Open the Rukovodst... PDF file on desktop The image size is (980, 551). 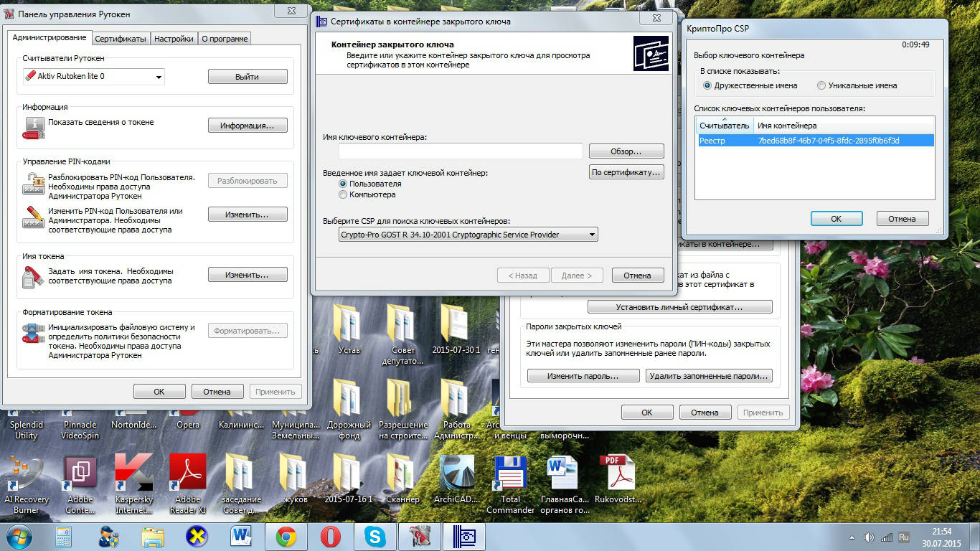pos(617,474)
